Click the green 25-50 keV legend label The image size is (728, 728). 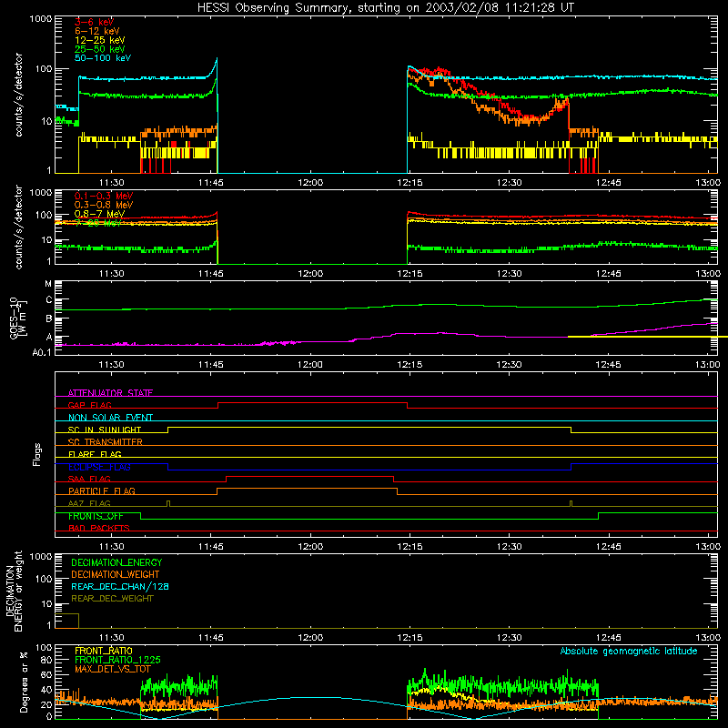click(x=100, y=49)
